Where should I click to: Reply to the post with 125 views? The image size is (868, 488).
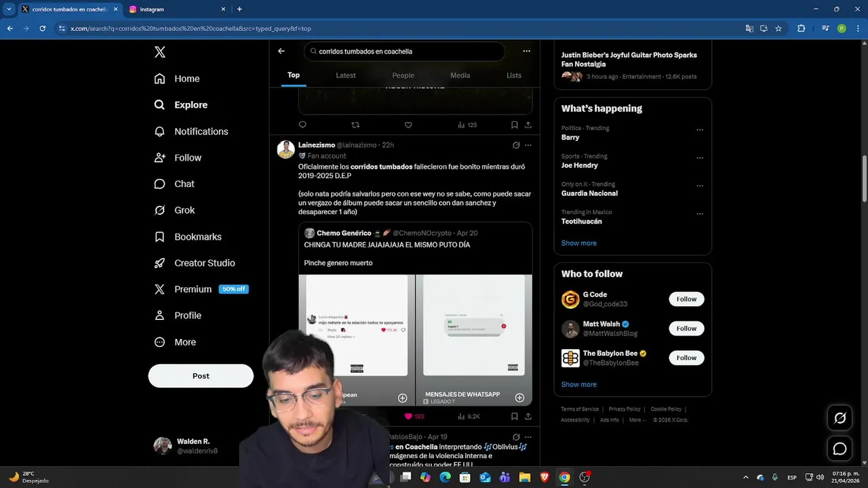click(x=302, y=125)
